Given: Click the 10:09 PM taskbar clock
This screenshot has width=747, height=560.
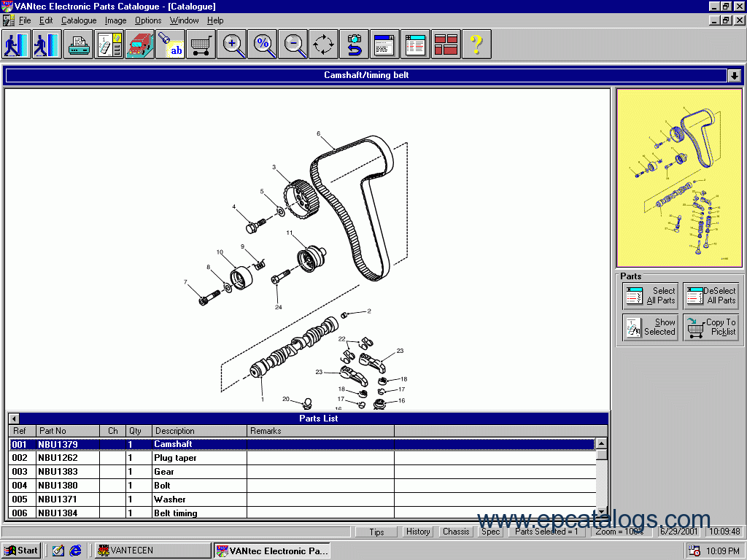Looking at the screenshot, I should 723,551.
